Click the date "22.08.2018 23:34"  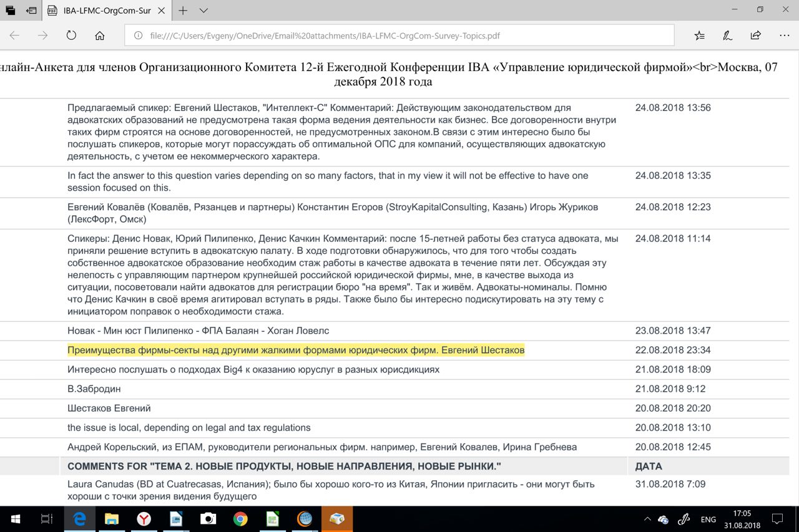point(673,350)
